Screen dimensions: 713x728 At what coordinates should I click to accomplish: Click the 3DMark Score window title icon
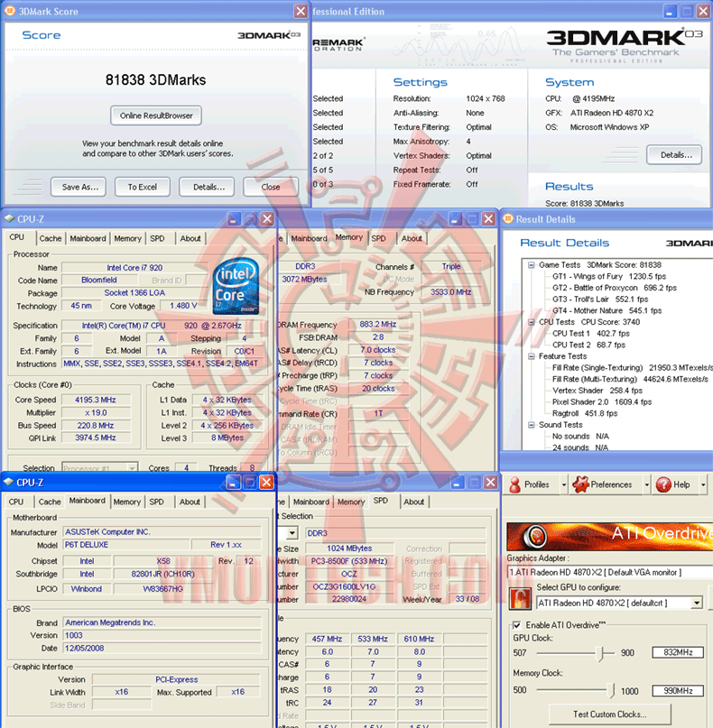point(10,11)
